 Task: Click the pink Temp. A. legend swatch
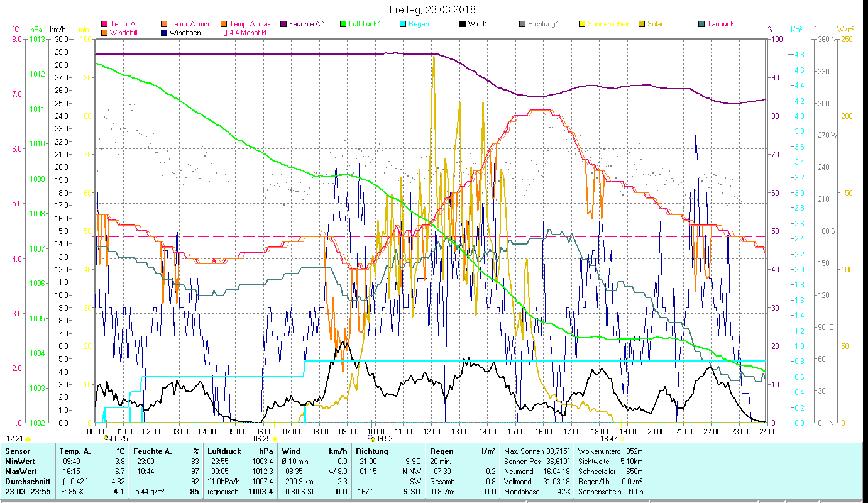(x=104, y=25)
